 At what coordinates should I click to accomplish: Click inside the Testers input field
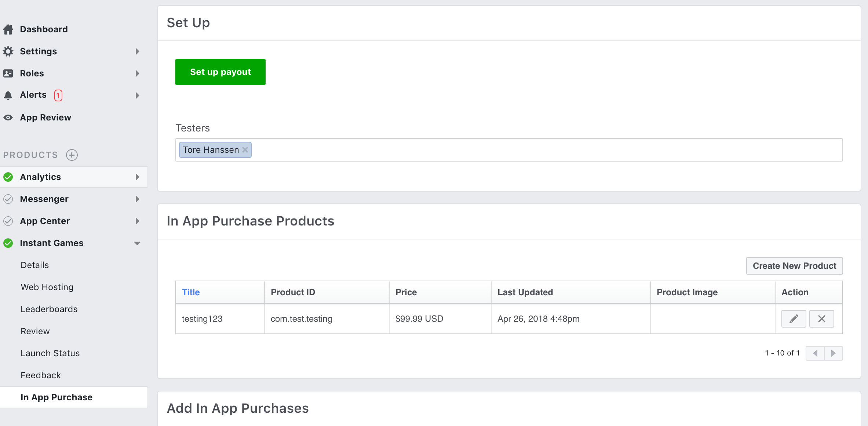[514, 150]
